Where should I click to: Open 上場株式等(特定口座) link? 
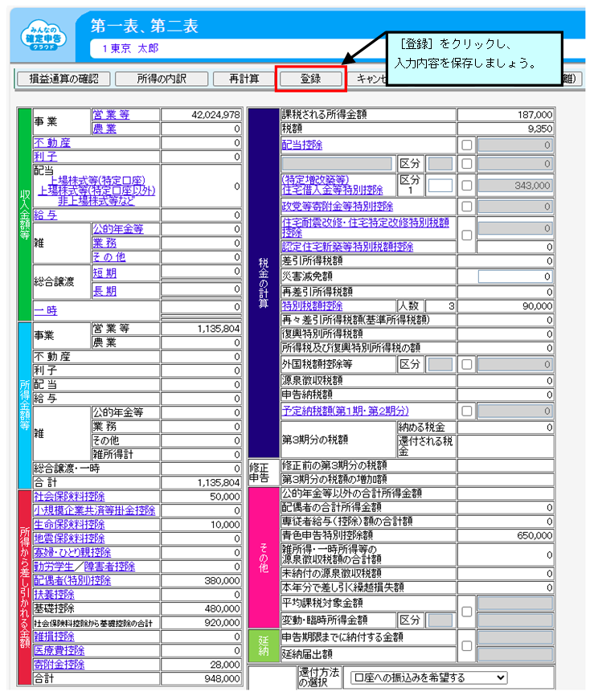97,180
